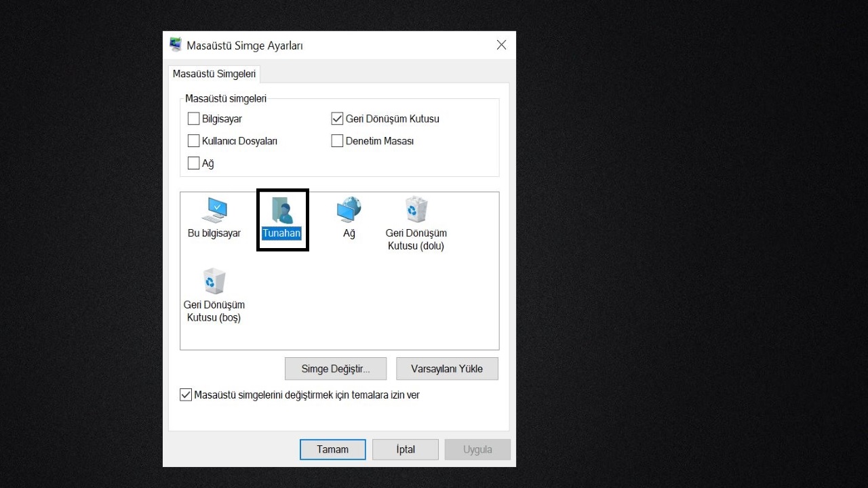Image resolution: width=868 pixels, height=488 pixels.
Task: Click the Masaüstü Simge Ayarları title text
Action: [245, 46]
